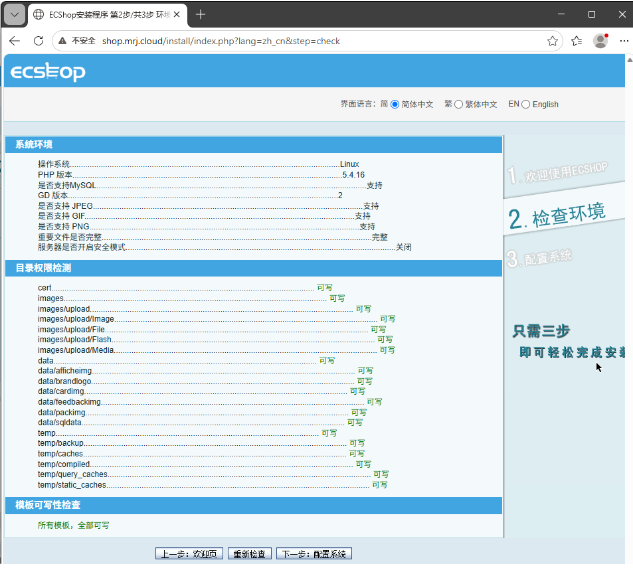Click step 2 检查环境
This screenshot has height=571, width=633.
[557, 216]
